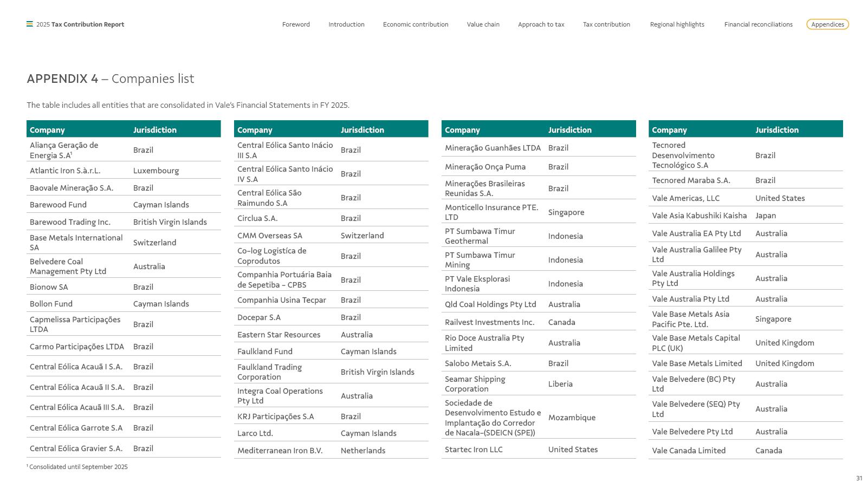Select the Bollon Fund entry
Viewport: 868px width, 489px height.
51,304
